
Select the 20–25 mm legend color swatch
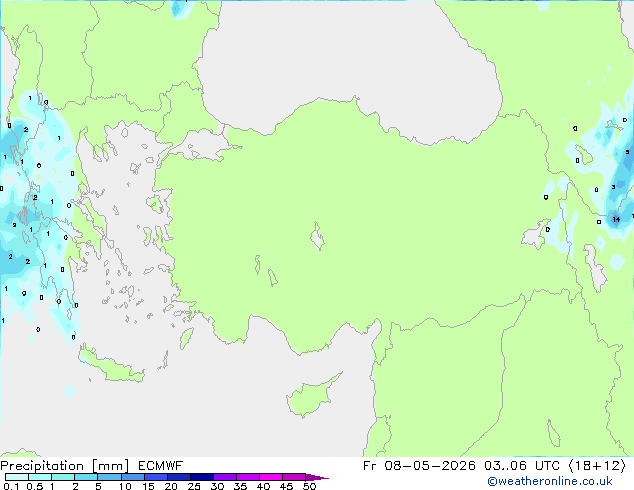(x=179, y=477)
